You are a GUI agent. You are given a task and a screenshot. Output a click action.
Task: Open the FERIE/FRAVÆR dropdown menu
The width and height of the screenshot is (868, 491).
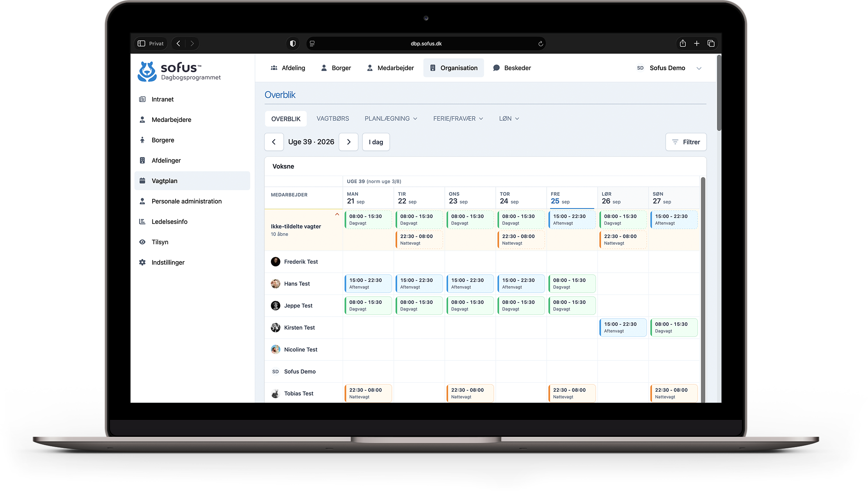coord(458,119)
